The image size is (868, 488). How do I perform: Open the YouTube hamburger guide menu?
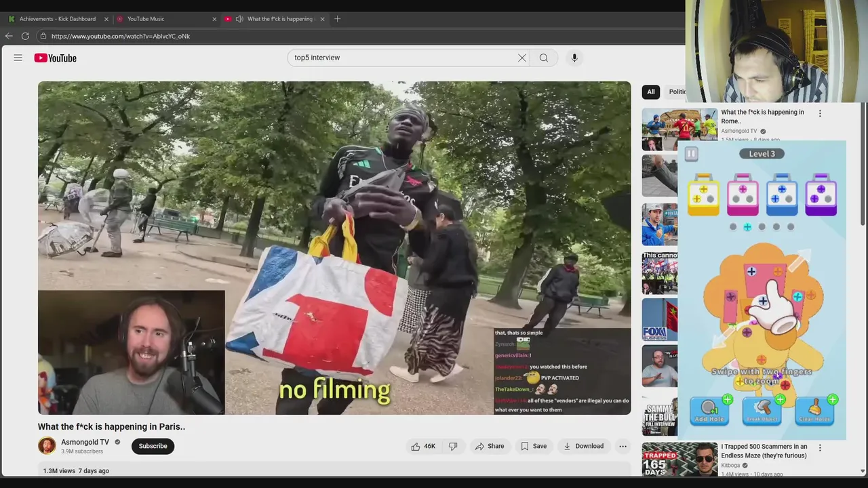tap(18, 58)
